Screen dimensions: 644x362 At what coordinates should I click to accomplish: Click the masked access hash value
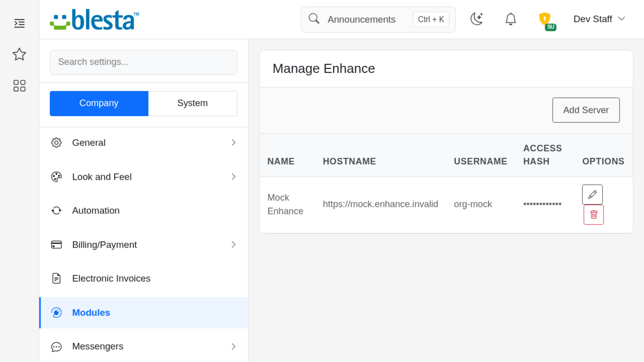[542, 204]
